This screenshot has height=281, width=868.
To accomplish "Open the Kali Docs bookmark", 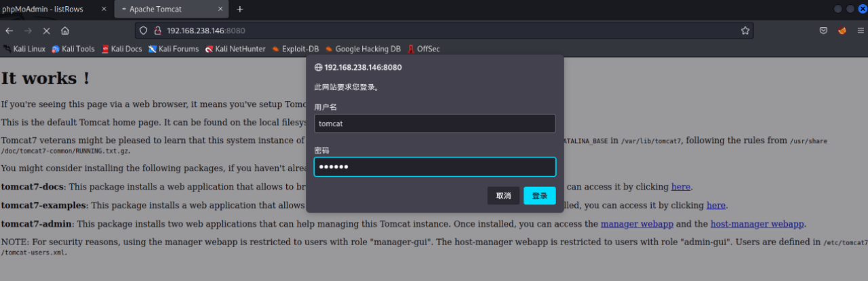I will tap(121, 49).
